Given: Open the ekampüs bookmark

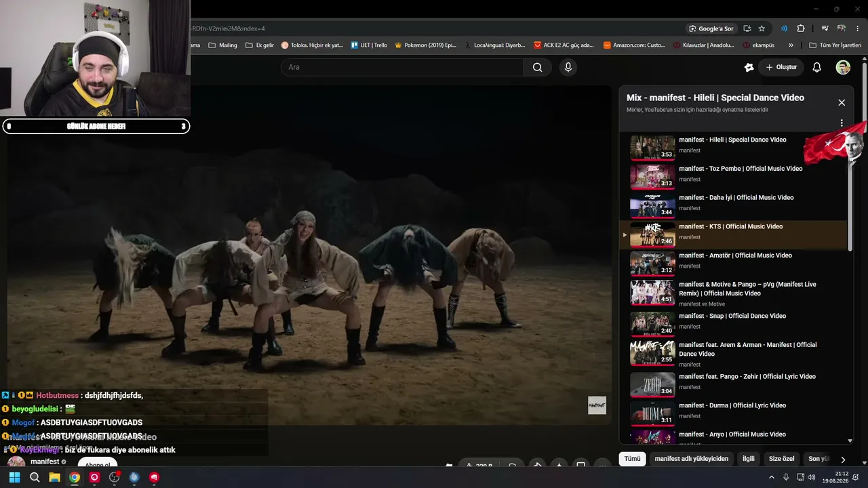Looking at the screenshot, I should coord(758,45).
